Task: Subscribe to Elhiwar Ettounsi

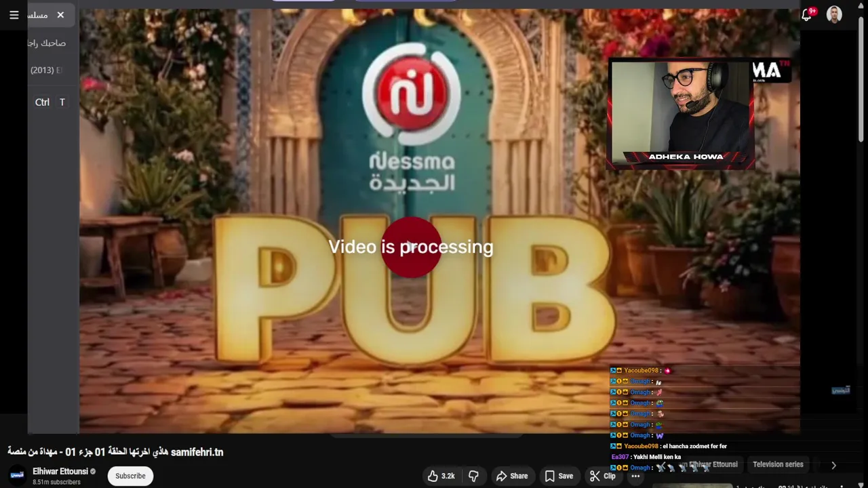Action: point(130,476)
